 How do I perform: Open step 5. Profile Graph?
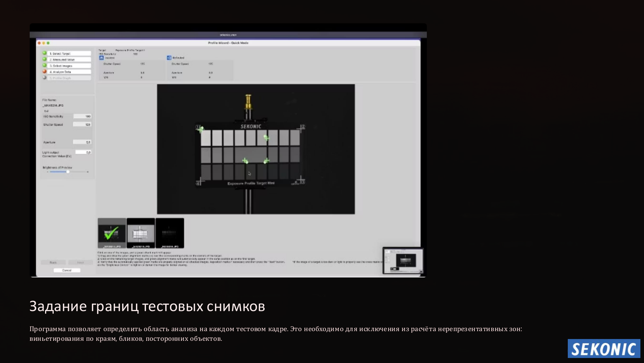click(x=69, y=78)
